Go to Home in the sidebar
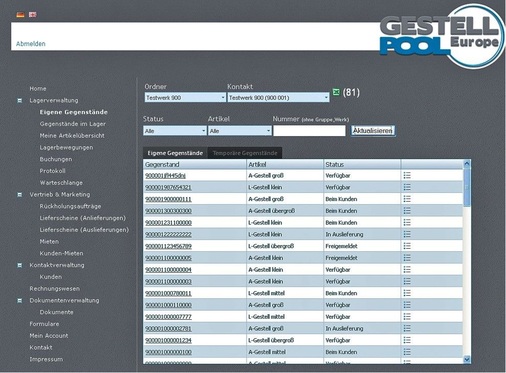Screen dimensions: 506x373 pos(38,89)
